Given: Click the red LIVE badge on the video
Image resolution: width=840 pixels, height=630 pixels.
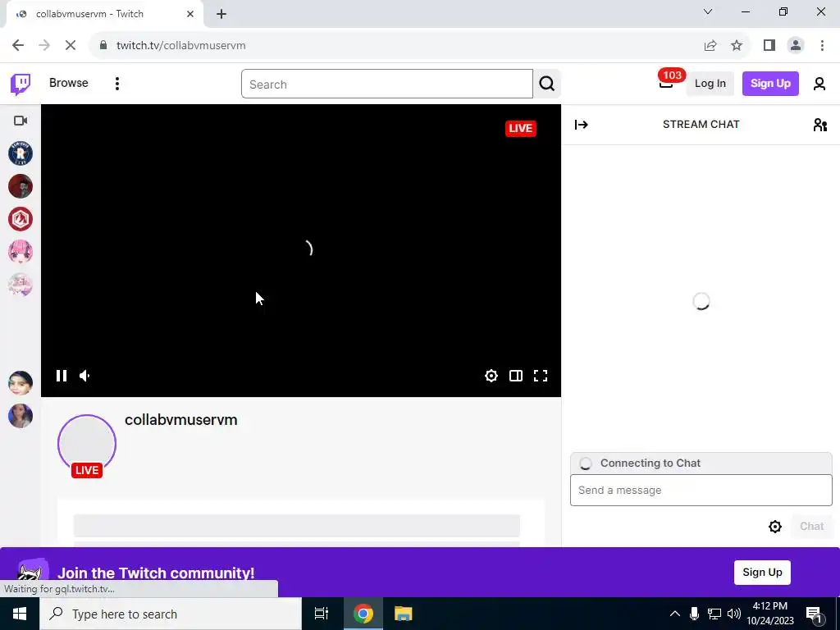Looking at the screenshot, I should 520,128.
